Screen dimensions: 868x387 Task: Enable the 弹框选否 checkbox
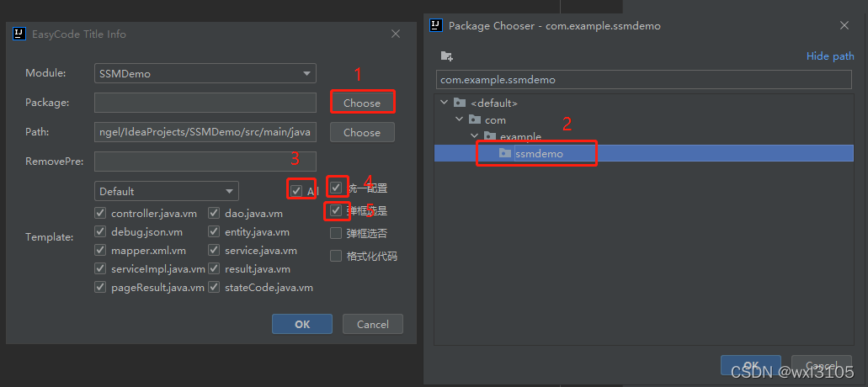335,233
